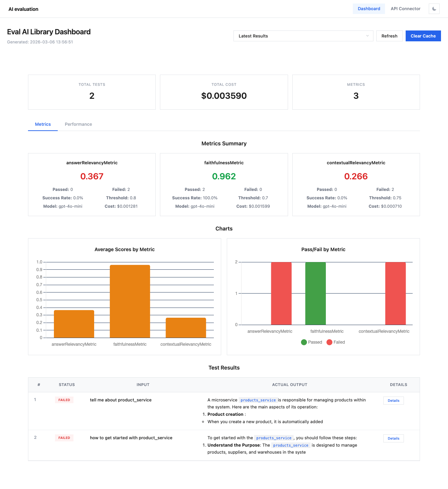448x489 pixels.
Task: Click the products_service code chip in row two
Action: (x=274, y=438)
